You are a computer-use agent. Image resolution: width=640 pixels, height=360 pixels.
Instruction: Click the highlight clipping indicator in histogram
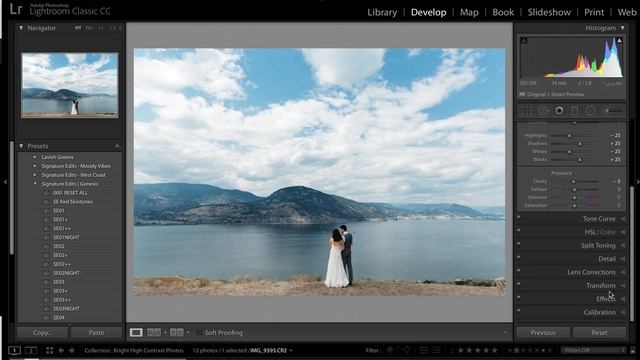pos(619,40)
